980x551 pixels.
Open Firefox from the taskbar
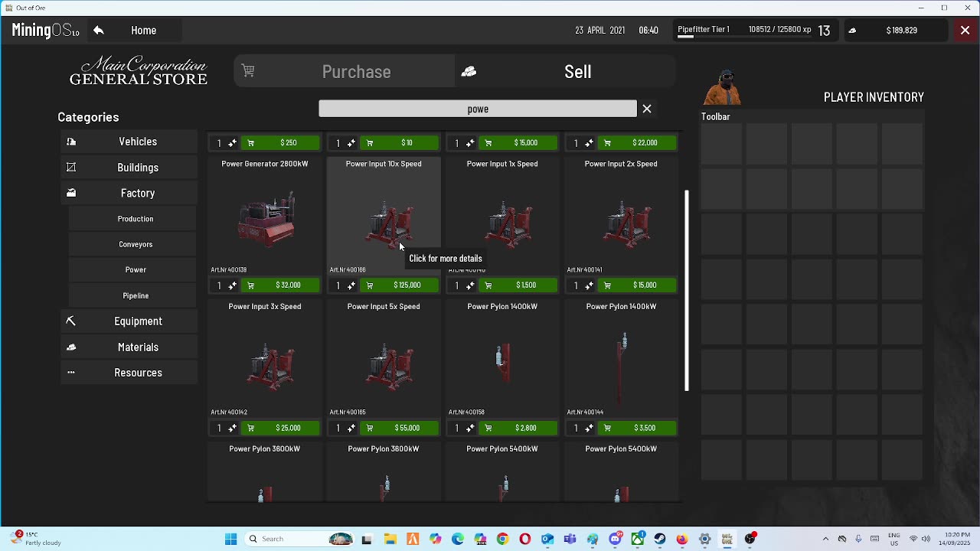[682, 539]
